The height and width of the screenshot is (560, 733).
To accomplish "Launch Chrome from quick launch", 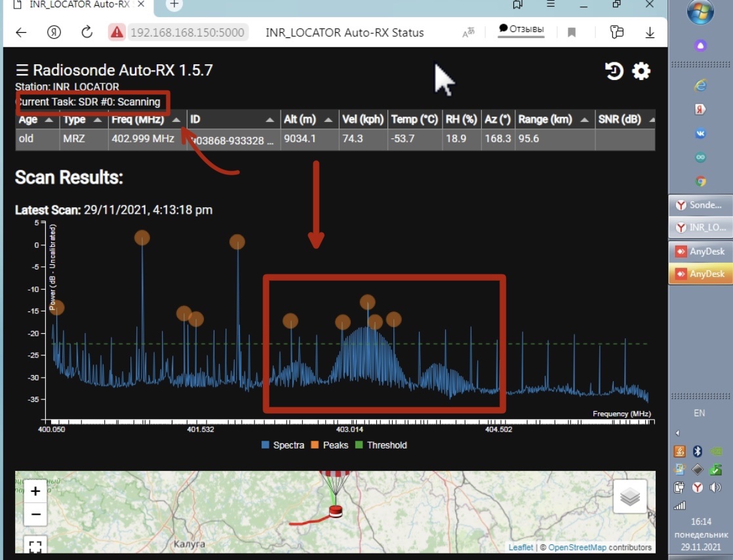I will coord(700,182).
